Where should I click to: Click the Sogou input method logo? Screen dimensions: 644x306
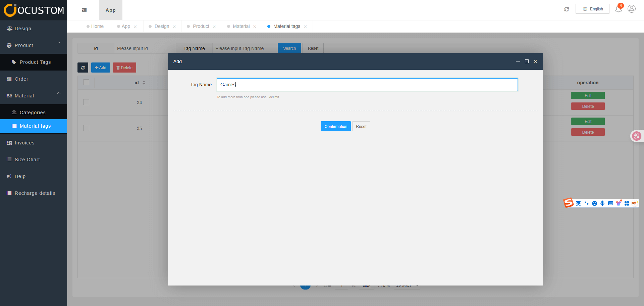tap(568, 203)
